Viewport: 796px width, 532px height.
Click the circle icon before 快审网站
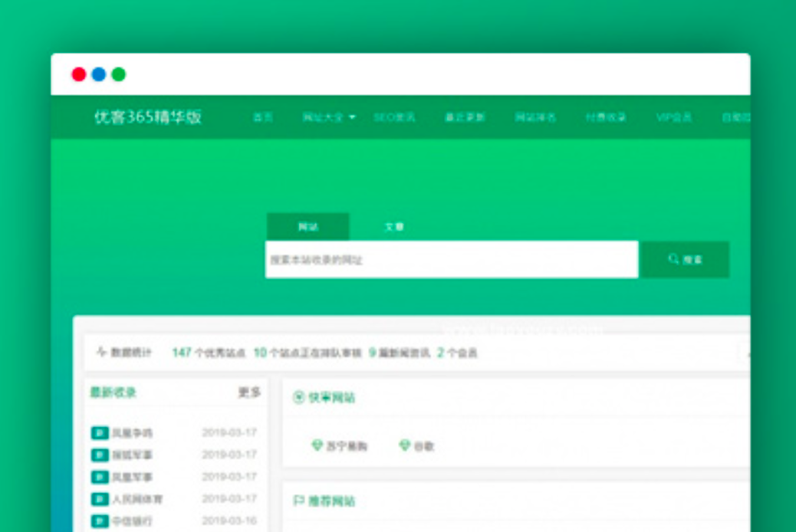coord(299,398)
